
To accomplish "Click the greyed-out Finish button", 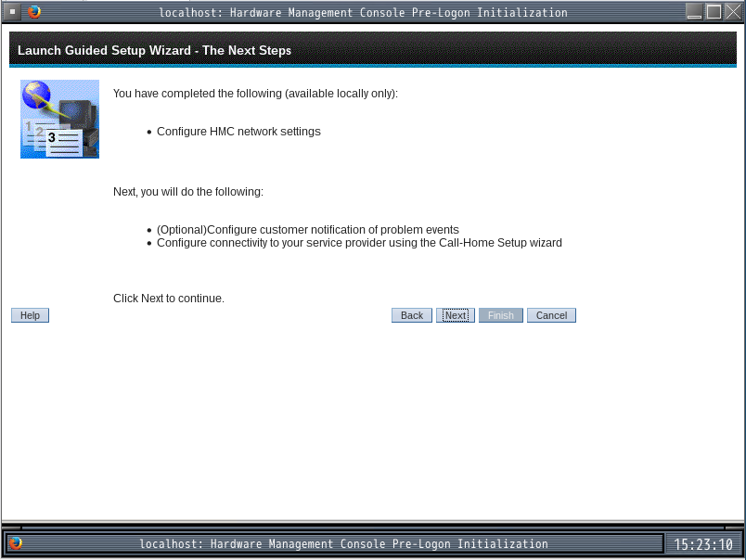I will (500, 315).
